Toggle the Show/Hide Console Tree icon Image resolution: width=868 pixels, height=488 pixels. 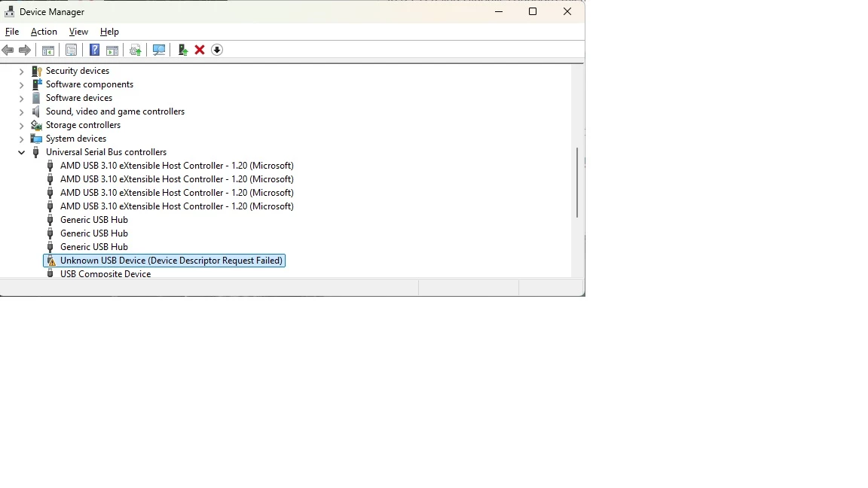point(48,50)
